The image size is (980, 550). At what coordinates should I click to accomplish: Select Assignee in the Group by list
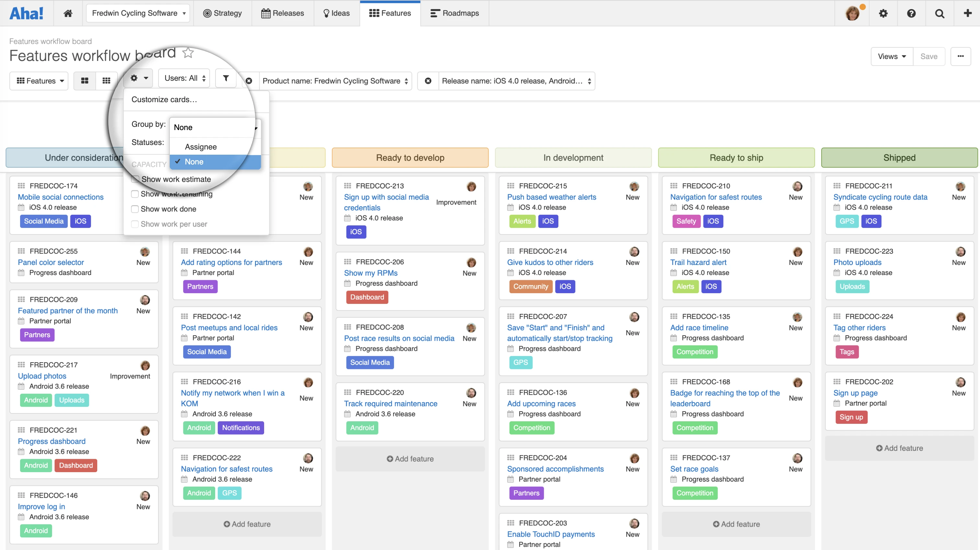click(x=201, y=147)
